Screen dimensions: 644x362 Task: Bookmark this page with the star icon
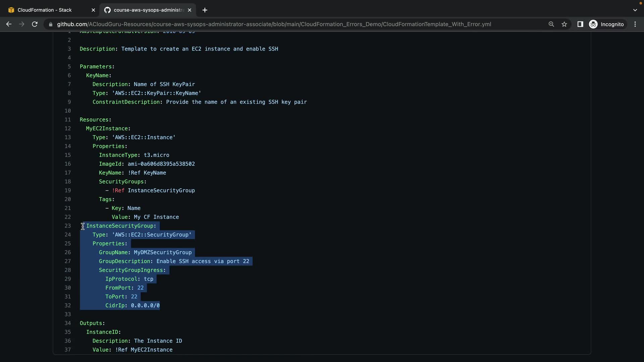(x=564, y=24)
